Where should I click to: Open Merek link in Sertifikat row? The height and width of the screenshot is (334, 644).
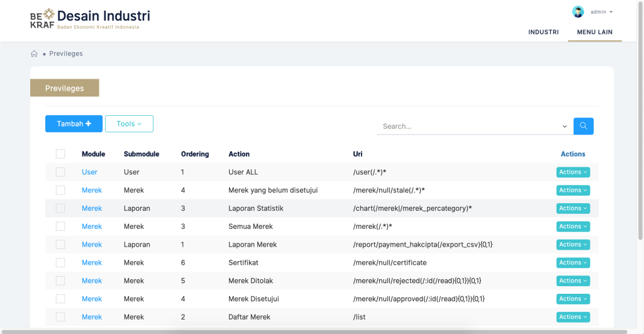coord(92,262)
